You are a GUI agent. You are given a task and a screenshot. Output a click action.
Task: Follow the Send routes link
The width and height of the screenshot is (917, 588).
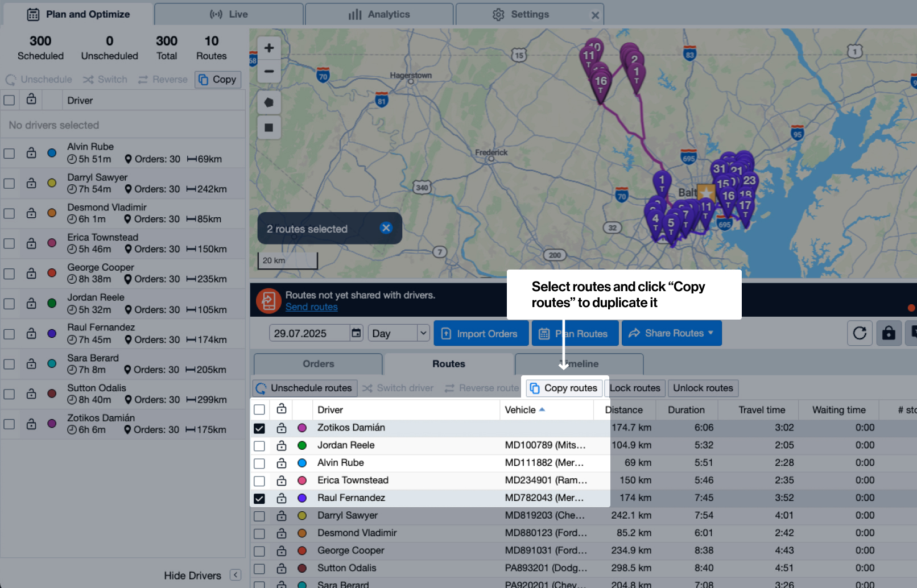click(311, 307)
